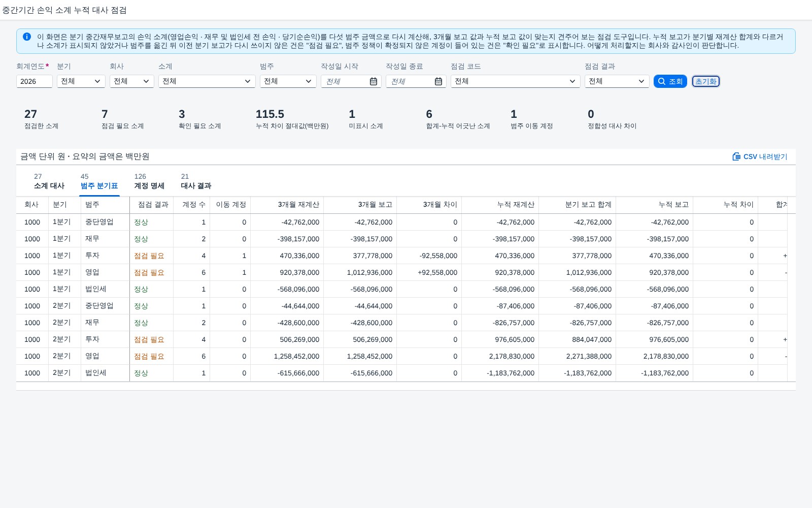Click the +92,558,000 difference value
The width and height of the screenshot is (812, 508).
coord(437,272)
